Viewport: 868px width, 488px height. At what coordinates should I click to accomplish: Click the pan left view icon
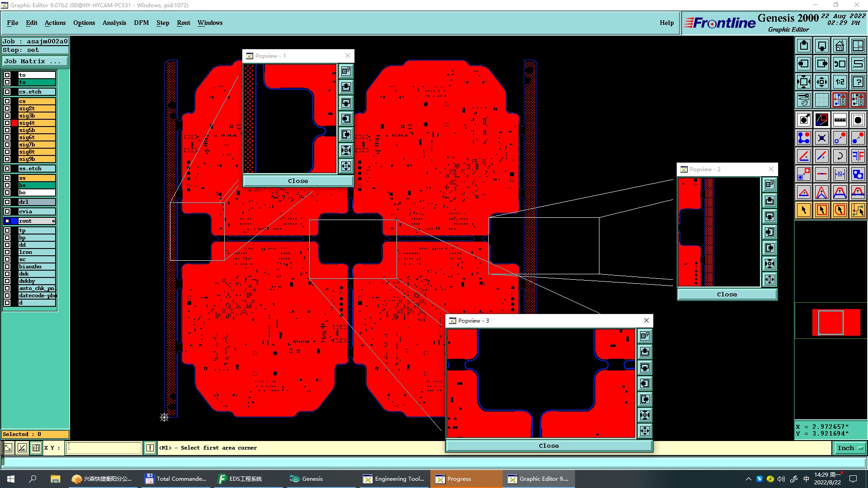point(803,64)
